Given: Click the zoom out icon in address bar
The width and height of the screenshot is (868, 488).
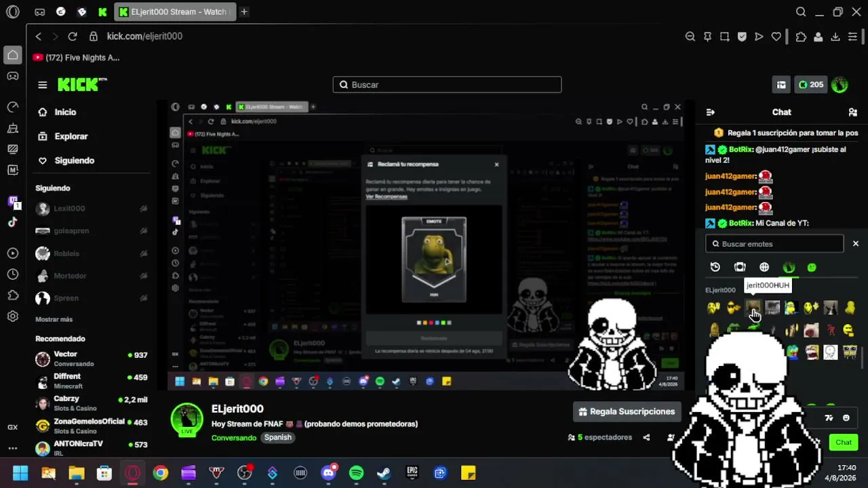Looking at the screenshot, I should pyautogui.click(x=690, y=37).
